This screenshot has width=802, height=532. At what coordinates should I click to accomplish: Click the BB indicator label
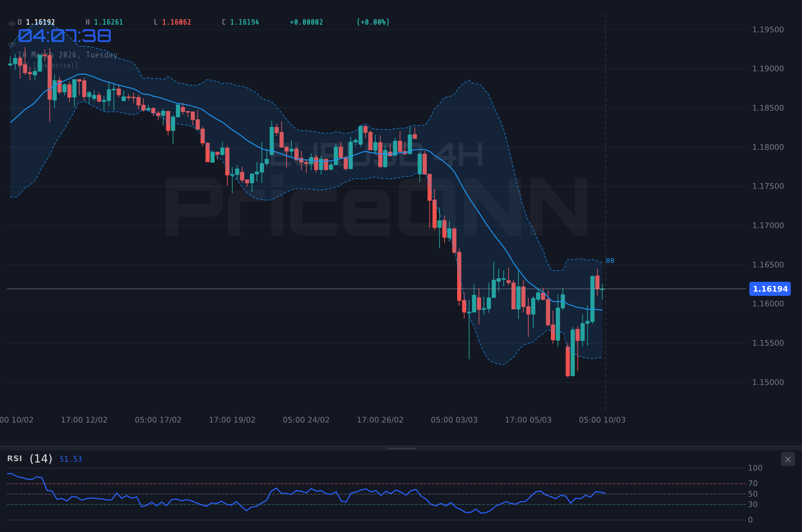[610, 261]
